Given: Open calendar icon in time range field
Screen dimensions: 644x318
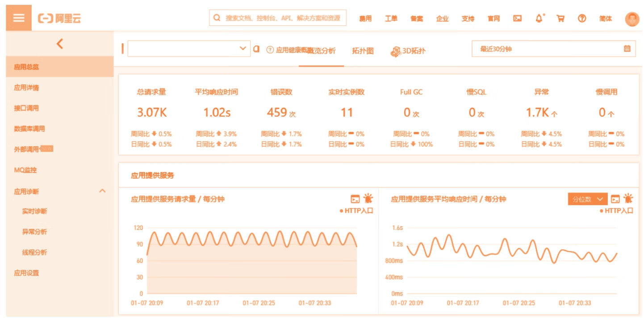Looking at the screenshot, I should [627, 49].
